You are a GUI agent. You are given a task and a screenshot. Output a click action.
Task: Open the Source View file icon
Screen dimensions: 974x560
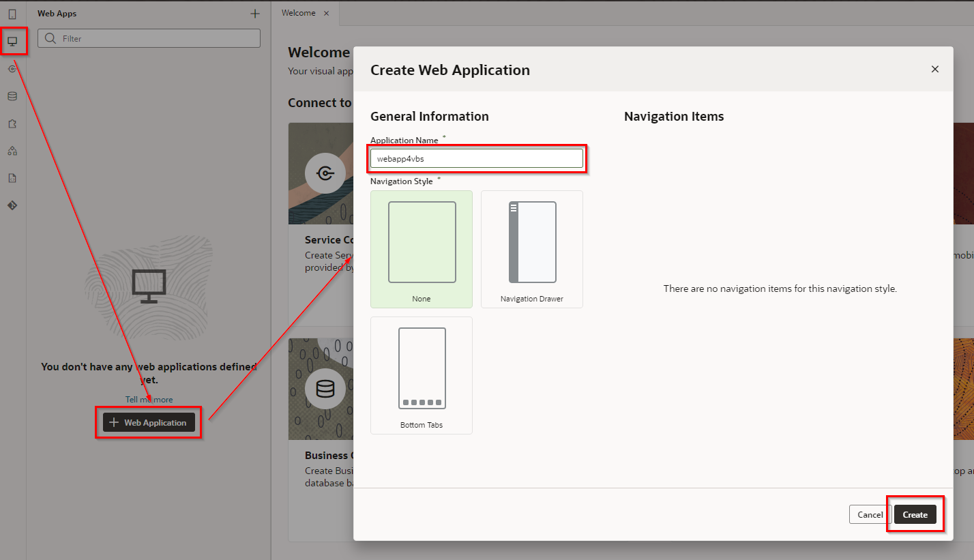pyautogui.click(x=12, y=178)
